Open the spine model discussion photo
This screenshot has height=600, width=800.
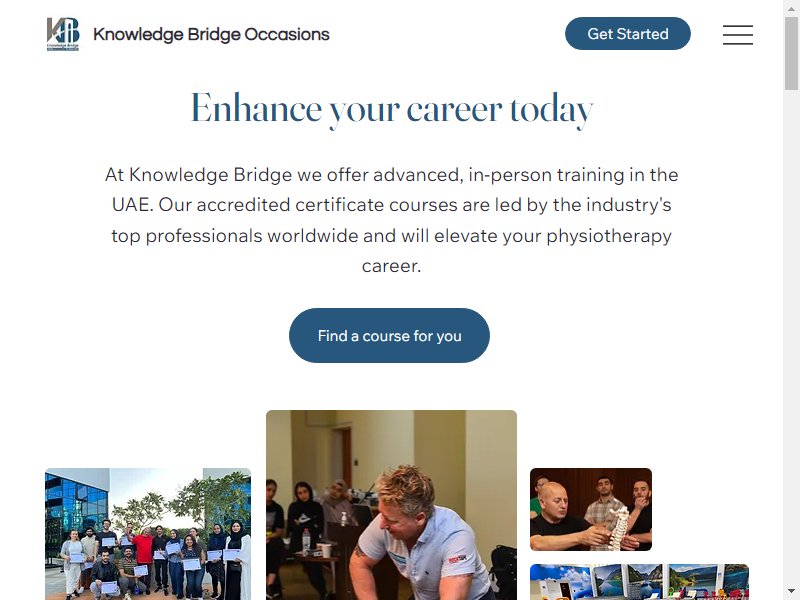pyautogui.click(x=591, y=509)
